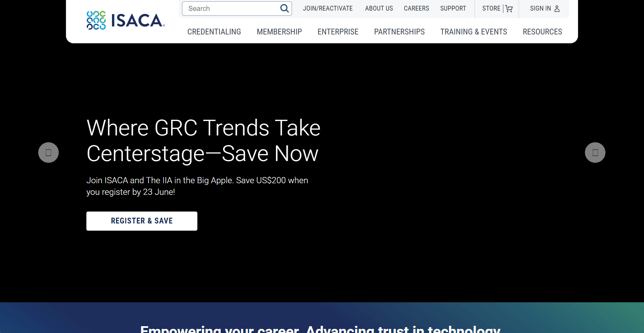Click the GRC Trends hero headline
Image resolution: width=644 pixels, height=333 pixels.
tap(204, 141)
